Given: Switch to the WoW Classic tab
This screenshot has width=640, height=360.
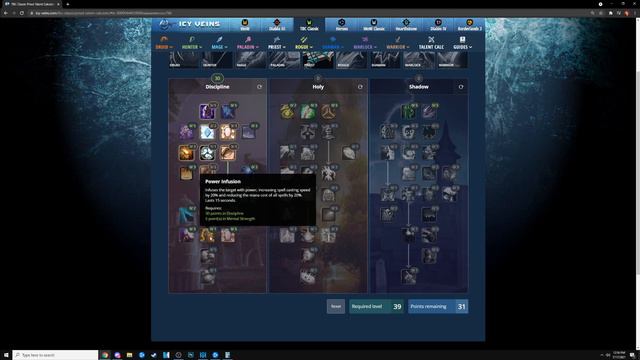Looking at the screenshot, I should point(374,24).
